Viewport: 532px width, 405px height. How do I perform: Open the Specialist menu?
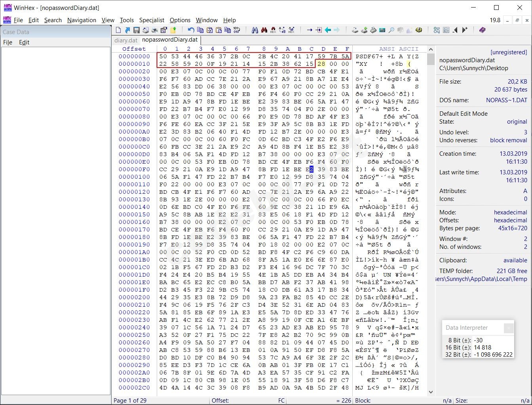(152, 20)
